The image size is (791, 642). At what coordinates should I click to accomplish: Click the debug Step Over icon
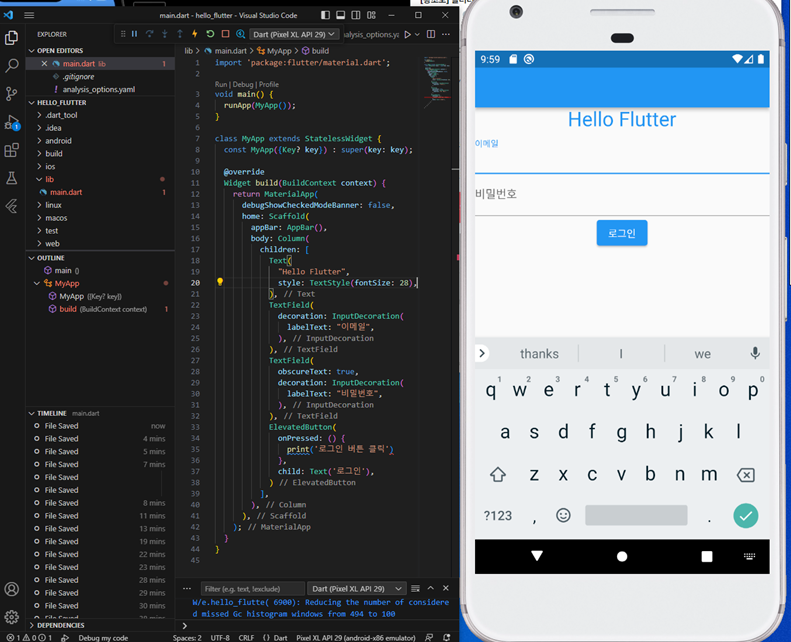tap(150, 34)
